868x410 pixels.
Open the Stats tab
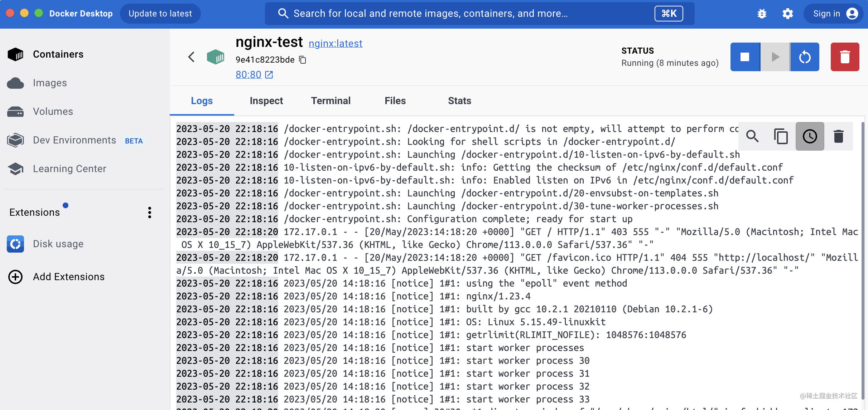click(x=459, y=101)
